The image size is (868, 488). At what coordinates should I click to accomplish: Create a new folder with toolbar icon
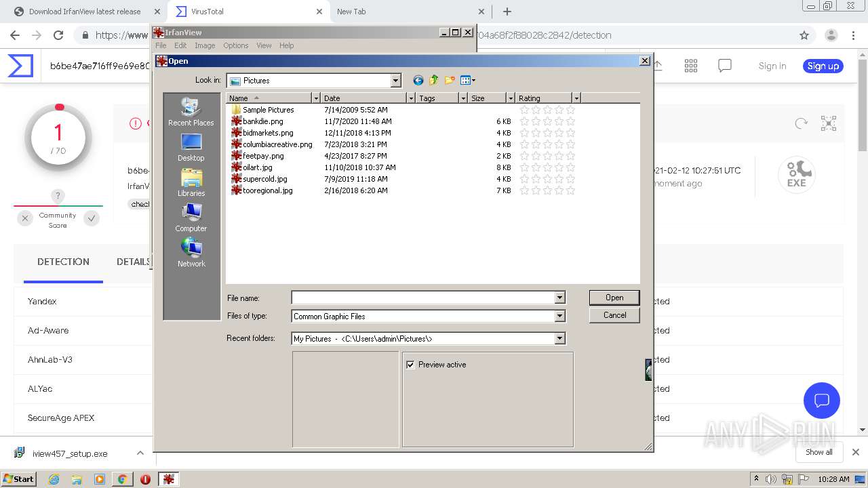coord(450,81)
